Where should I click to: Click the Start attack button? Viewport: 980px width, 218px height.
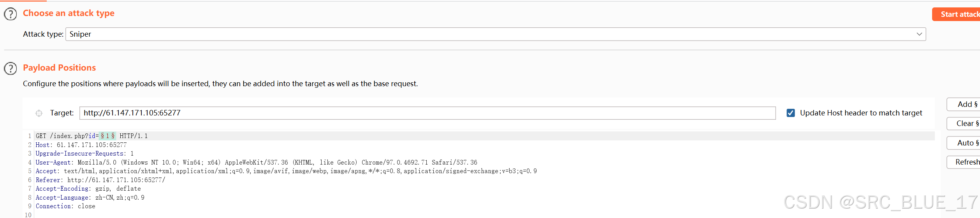[957, 14]
